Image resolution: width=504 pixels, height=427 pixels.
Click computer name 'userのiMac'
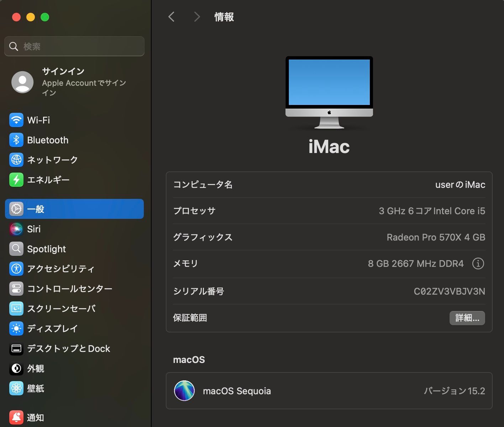click(460, 185)
